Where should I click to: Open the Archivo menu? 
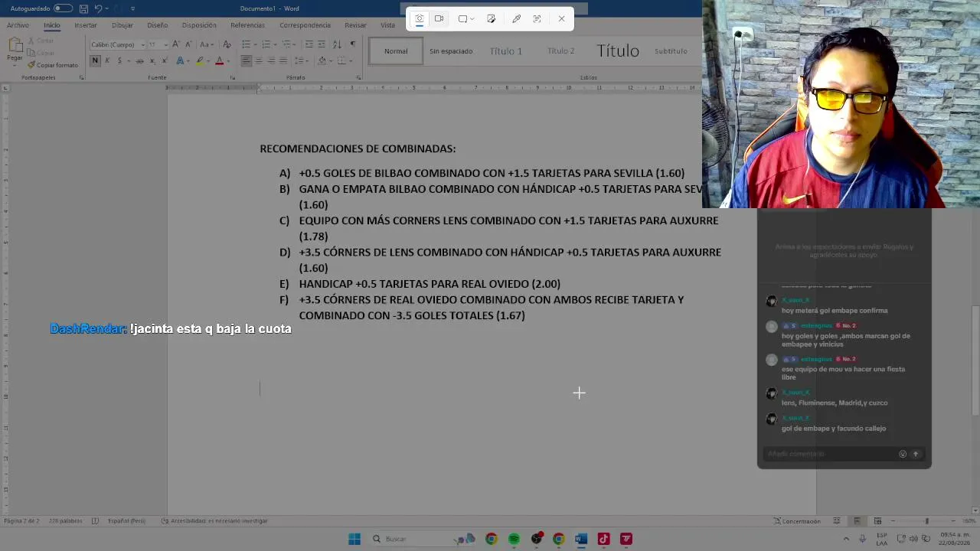tap(18, 25)
